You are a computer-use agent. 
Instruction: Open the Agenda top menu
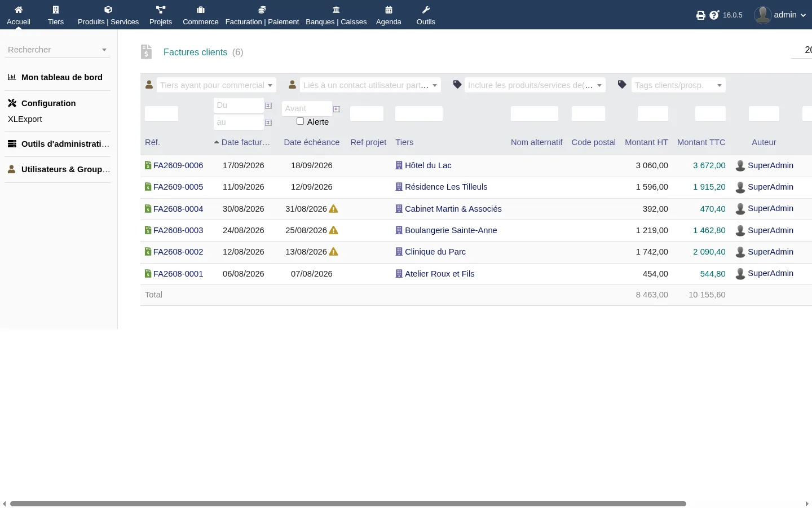tap(389, 15)
